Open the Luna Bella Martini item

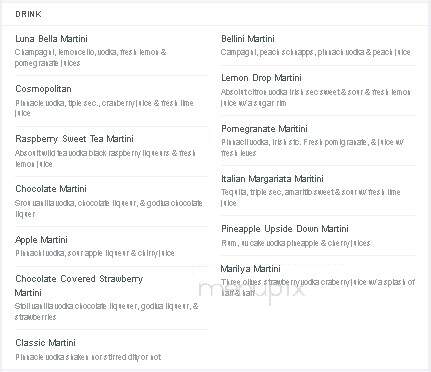click(51, 39)
